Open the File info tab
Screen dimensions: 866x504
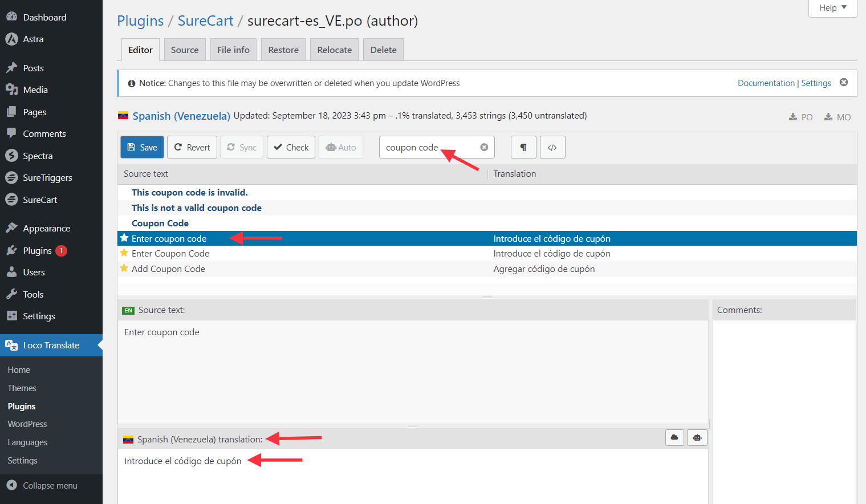(233, 50)
